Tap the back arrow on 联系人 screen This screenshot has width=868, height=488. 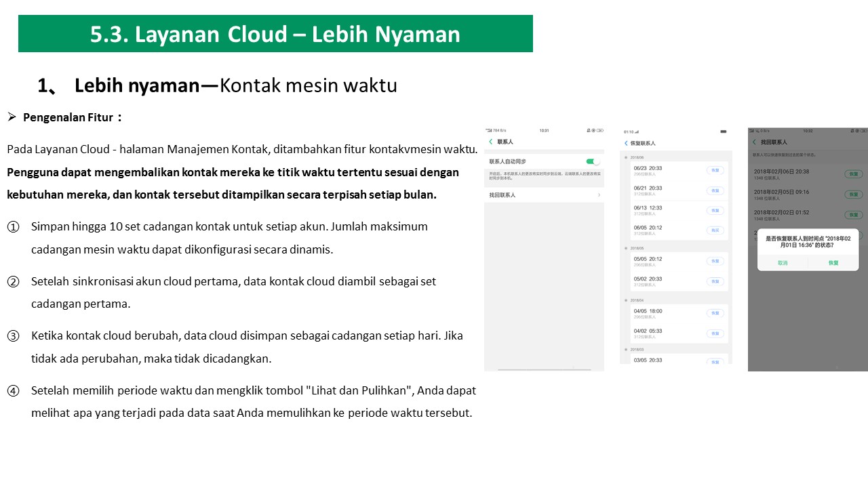coord(490,142)
